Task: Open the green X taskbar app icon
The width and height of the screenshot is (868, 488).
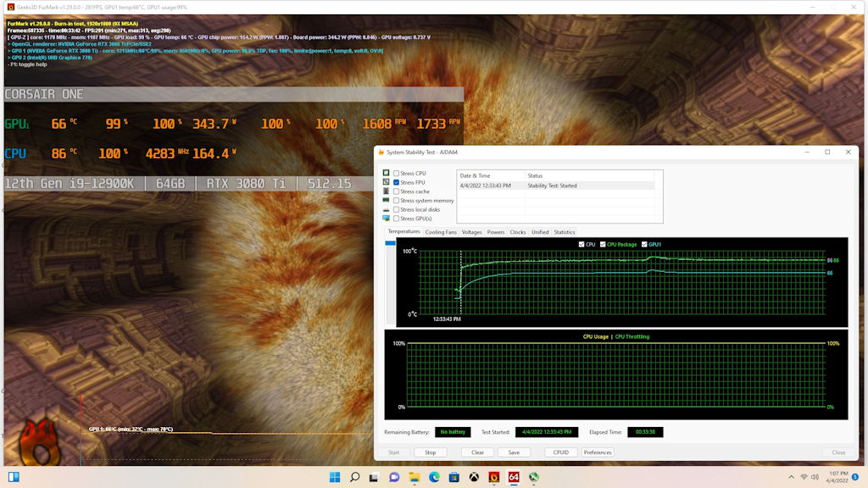Action: [x=534, y=477]
